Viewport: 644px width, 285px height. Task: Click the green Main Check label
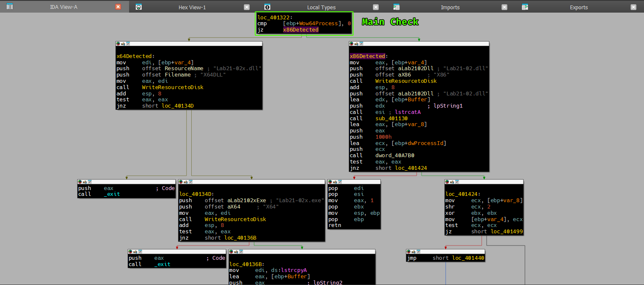390,22
